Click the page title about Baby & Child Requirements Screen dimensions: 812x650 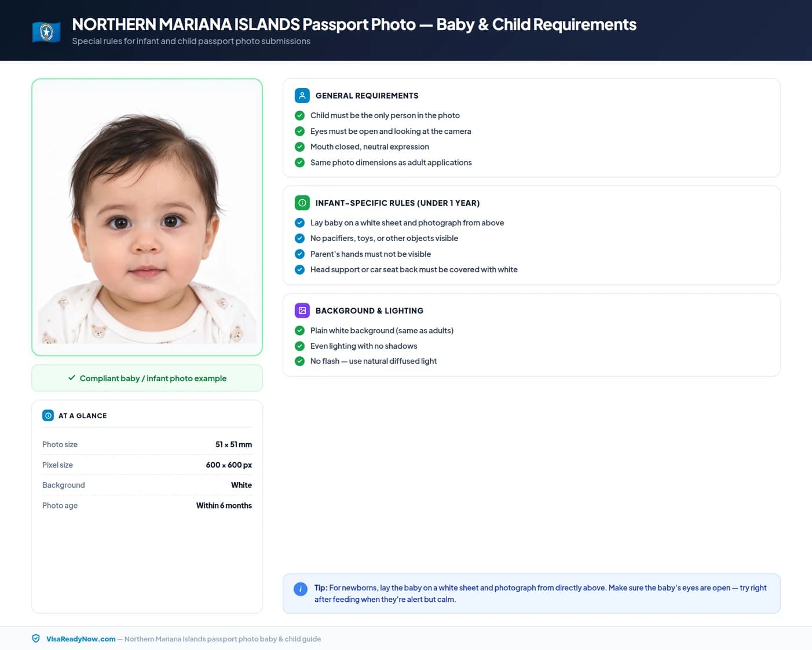point(354,24)
